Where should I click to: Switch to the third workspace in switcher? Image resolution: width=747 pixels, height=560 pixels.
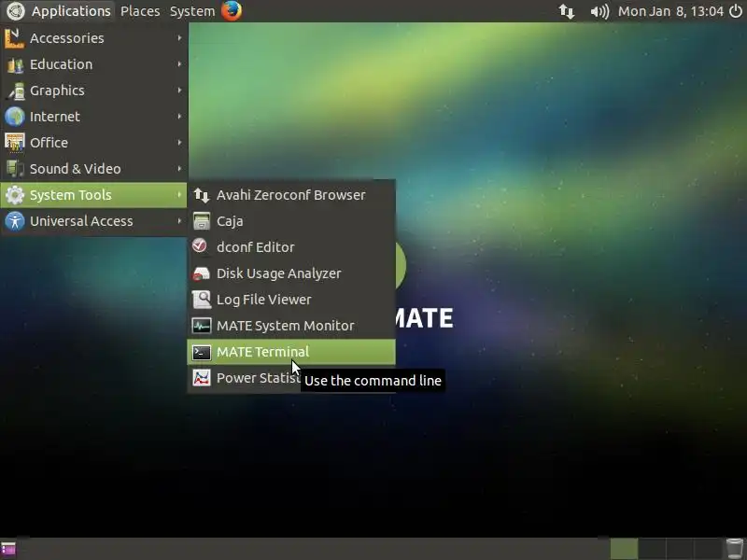680,549
